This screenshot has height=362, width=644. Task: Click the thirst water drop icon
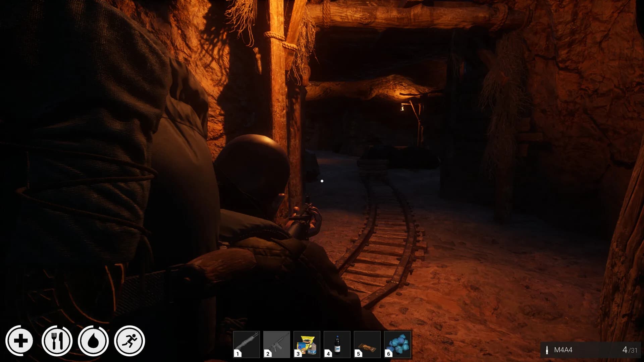[x=93, y=341]
